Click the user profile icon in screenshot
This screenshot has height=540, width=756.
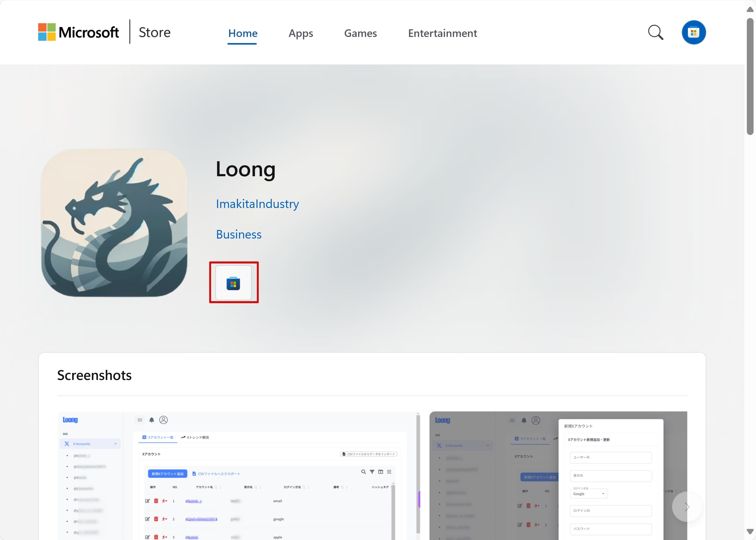tap(694, 33)
